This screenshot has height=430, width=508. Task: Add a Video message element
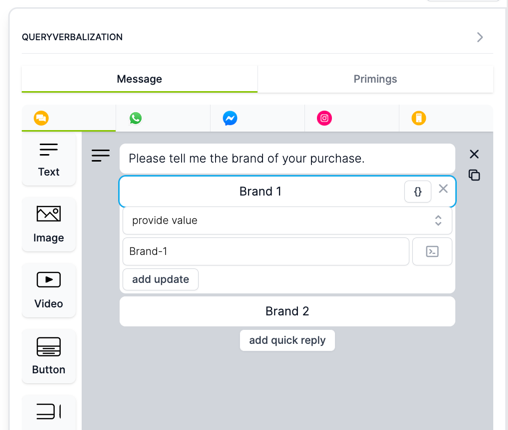[x=49, y=290]
